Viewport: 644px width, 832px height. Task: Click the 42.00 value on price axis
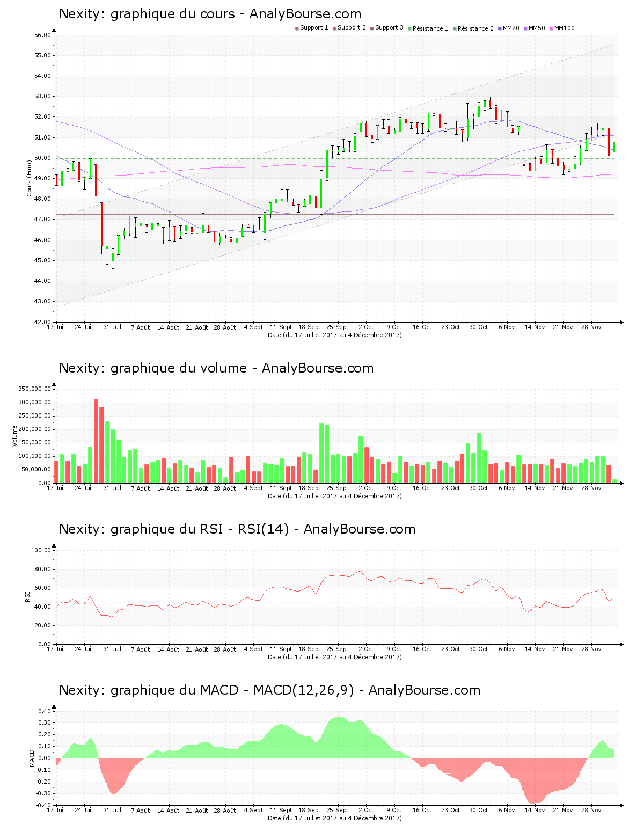tap(42, 322)
